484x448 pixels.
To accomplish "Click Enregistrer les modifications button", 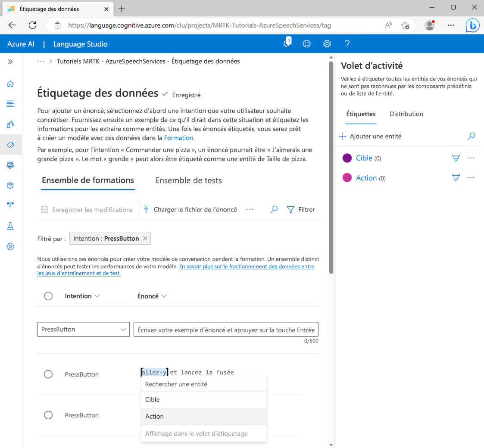I will [87, 210].
